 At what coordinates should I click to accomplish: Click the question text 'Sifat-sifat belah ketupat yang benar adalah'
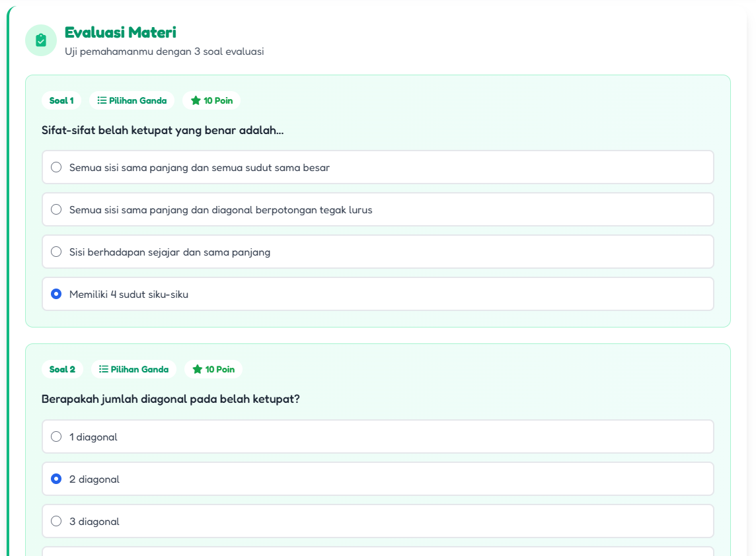coord(163,131)
